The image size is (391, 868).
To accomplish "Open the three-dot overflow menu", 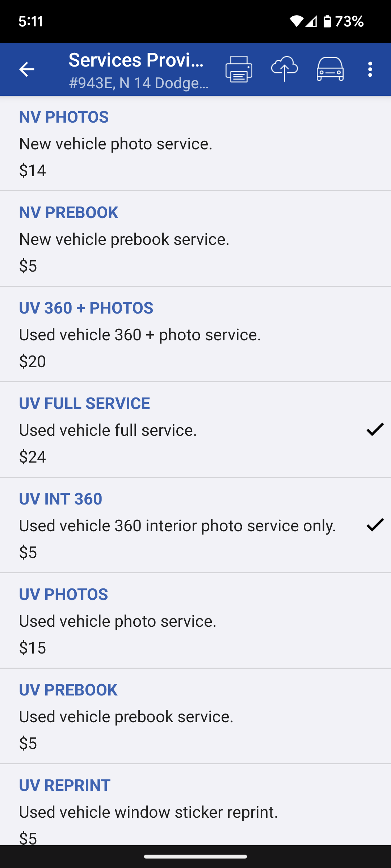I will (370, 69).
